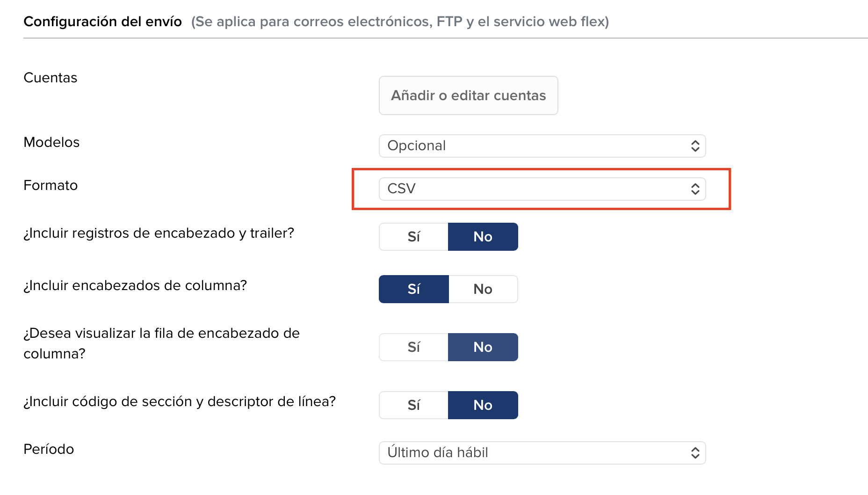Enable "Sí" for visualizar fila de encabezado
Viewport: 868px width, 495px height.
[x=413, y=347]
